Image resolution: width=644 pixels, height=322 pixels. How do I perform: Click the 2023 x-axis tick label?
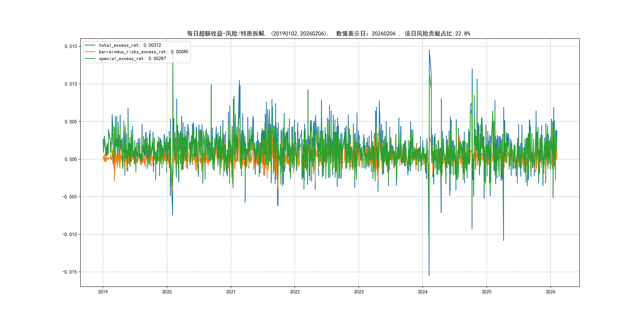(x=359, y=292)
